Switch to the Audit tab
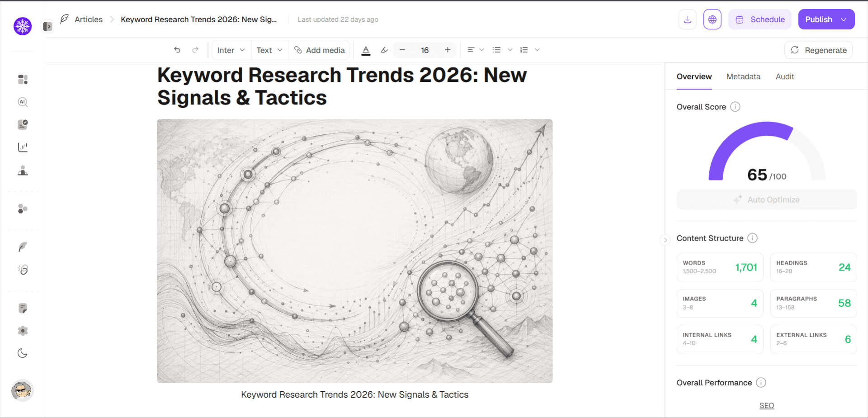 [x=785, y=76]
